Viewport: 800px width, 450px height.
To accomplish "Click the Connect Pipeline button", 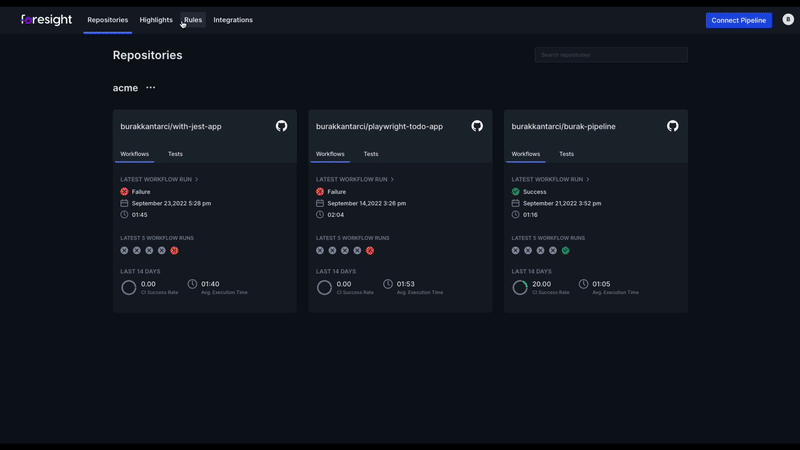I will point(738,20).
